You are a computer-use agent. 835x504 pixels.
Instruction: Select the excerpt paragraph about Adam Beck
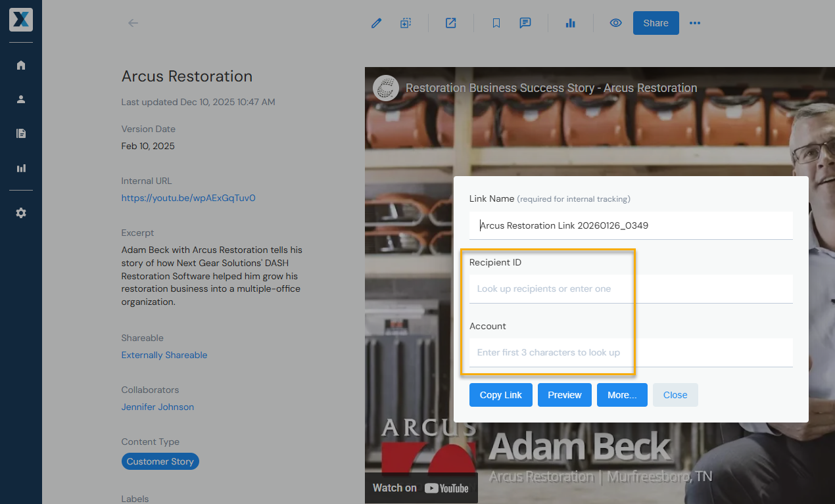pyautogui.click(x=212, y=276)
